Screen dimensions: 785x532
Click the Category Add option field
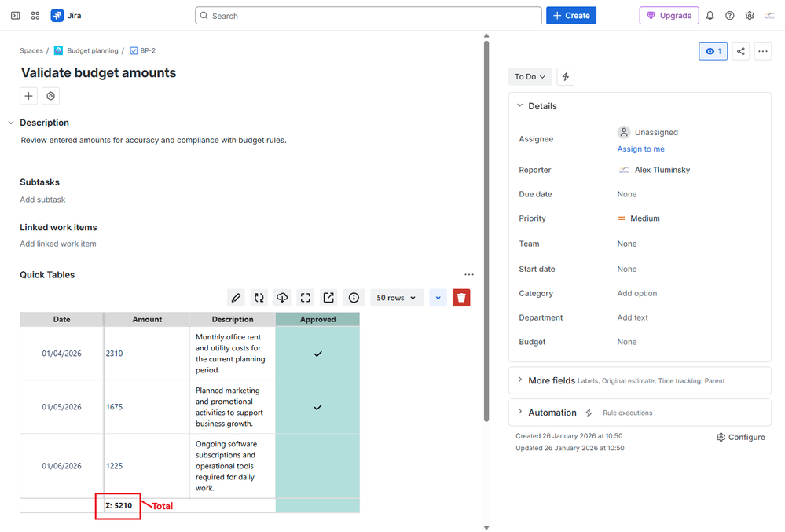click(636, 293)
